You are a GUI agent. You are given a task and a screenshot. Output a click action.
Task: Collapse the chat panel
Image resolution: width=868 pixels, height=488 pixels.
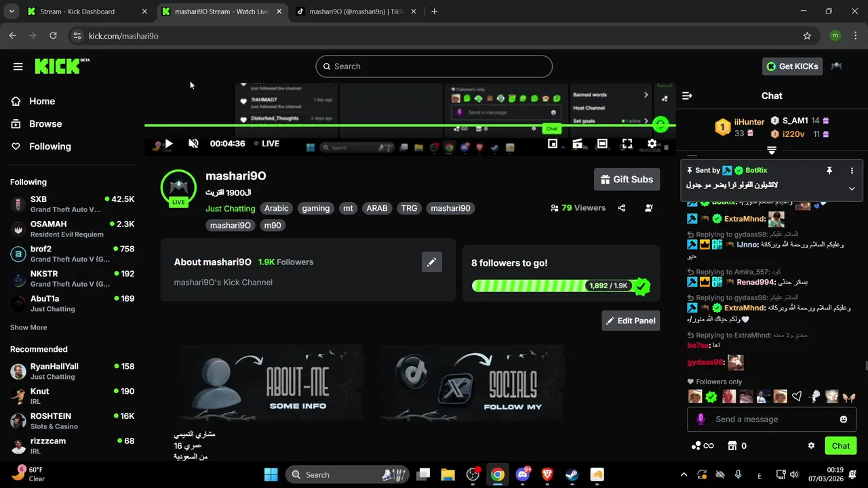tap(687, 96)
